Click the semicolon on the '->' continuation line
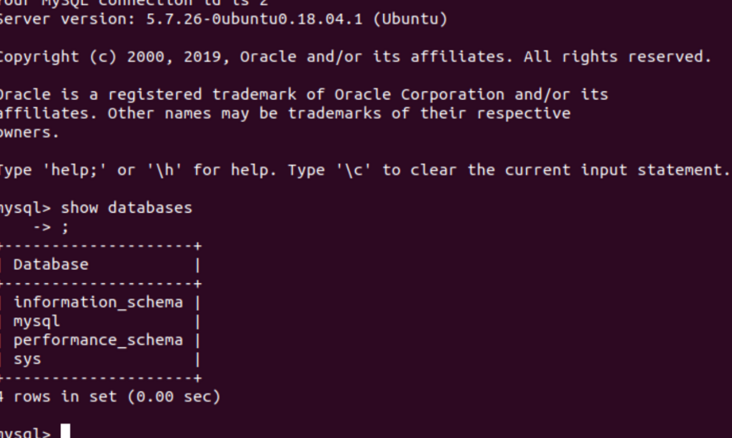The width and height of the screenshot is (732, 438). pyautogui.click(x=65, y=227)
